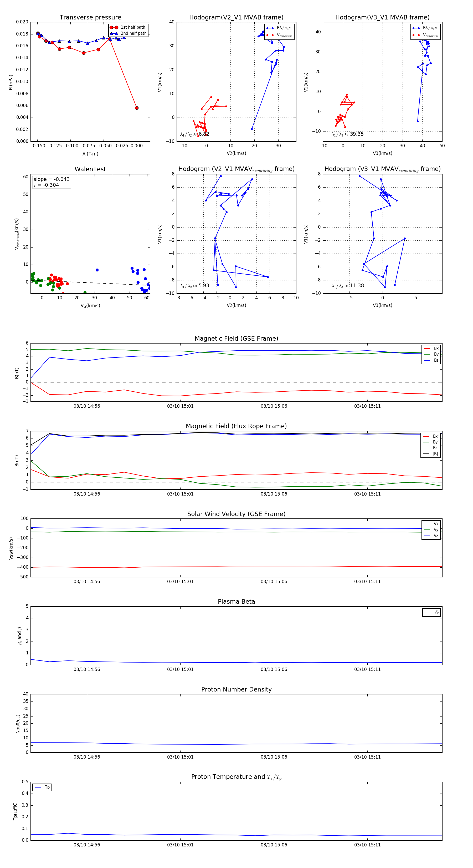Click the red data point at A = 0.000
The height and width of the screenshot is (868, 473).
(137, 108)
